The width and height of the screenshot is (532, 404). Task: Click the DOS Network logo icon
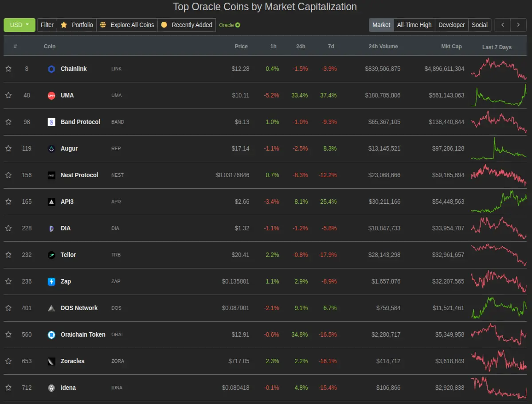click(x=51, y=308)
